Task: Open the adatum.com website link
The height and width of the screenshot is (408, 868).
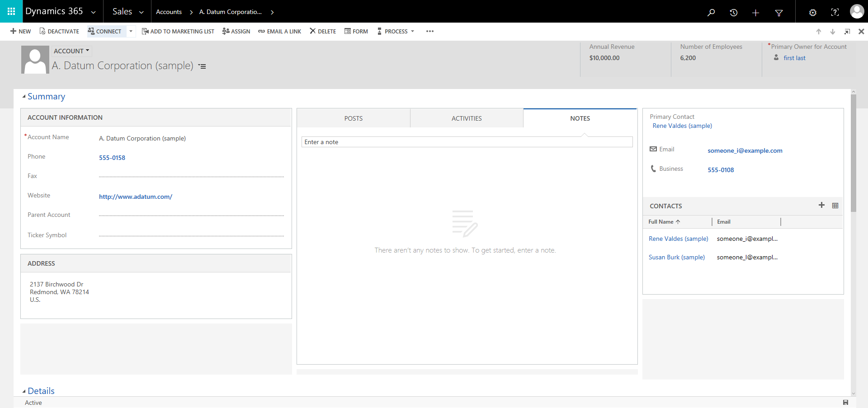Action: (x=136, y=197)
